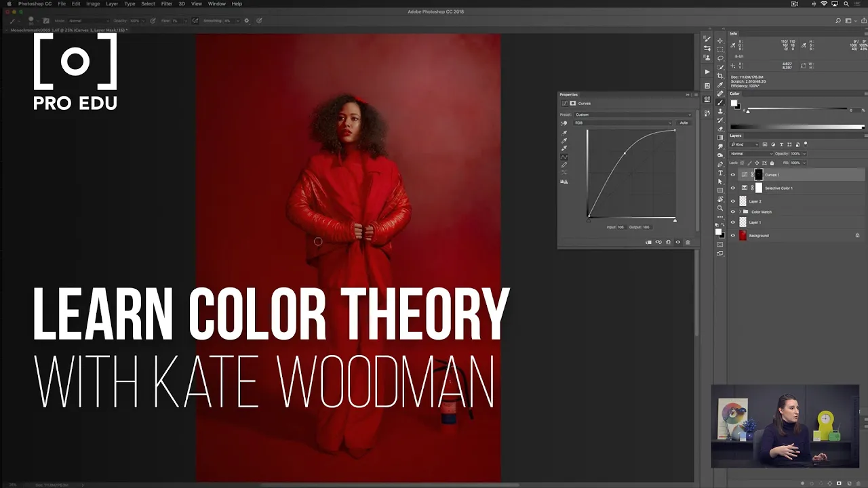Pick the black point eyedropper in Curves
The image size is (868, 488).
tap(564, 134)
